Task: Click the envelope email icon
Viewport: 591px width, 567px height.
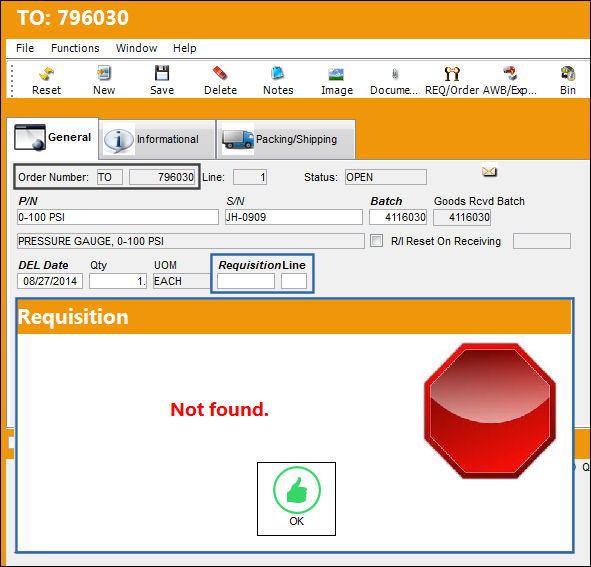Action: tap(489, 172)
